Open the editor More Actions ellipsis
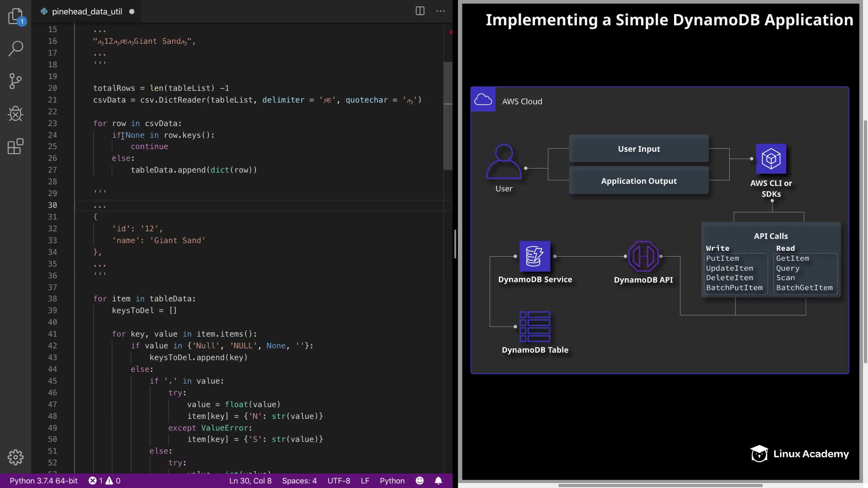868x488 pixels. pos(440,11)
